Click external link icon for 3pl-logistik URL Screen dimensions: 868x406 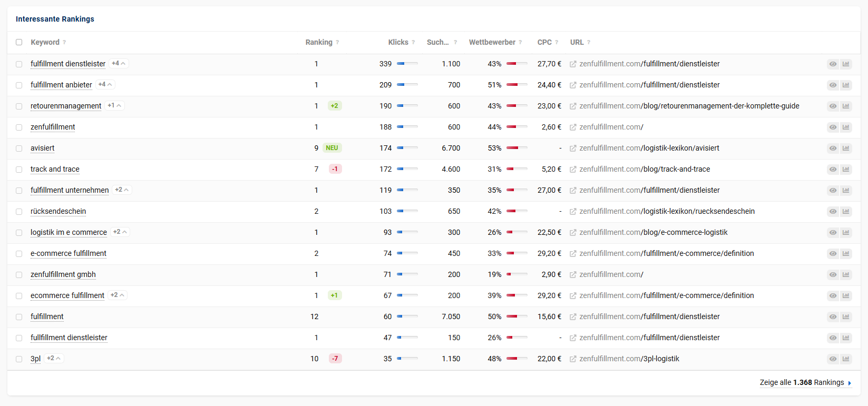tap(573, 359)
